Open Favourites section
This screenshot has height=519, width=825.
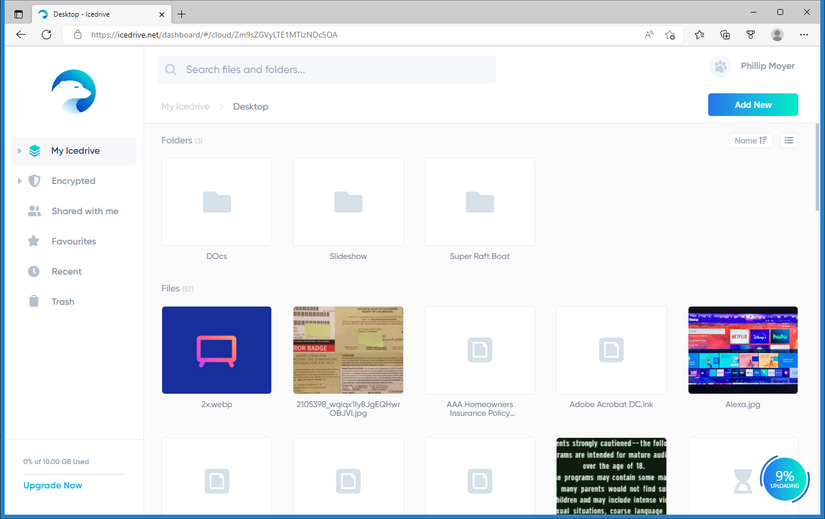[74, 241]
